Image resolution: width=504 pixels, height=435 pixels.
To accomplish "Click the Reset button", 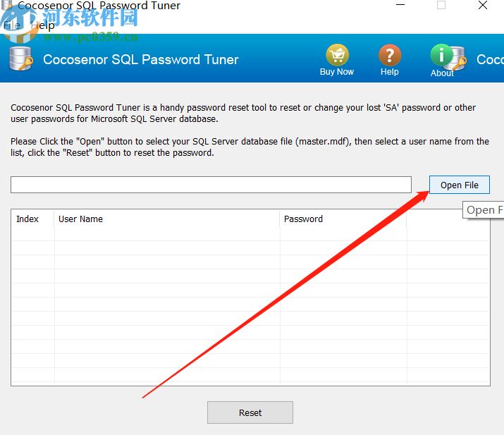I will click(x=250, y=412).
